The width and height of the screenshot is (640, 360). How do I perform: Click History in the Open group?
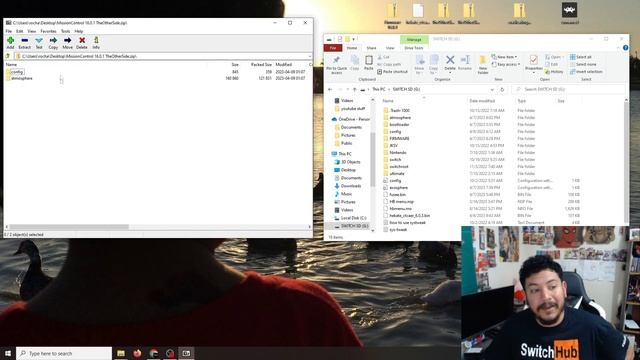[554, 71]
